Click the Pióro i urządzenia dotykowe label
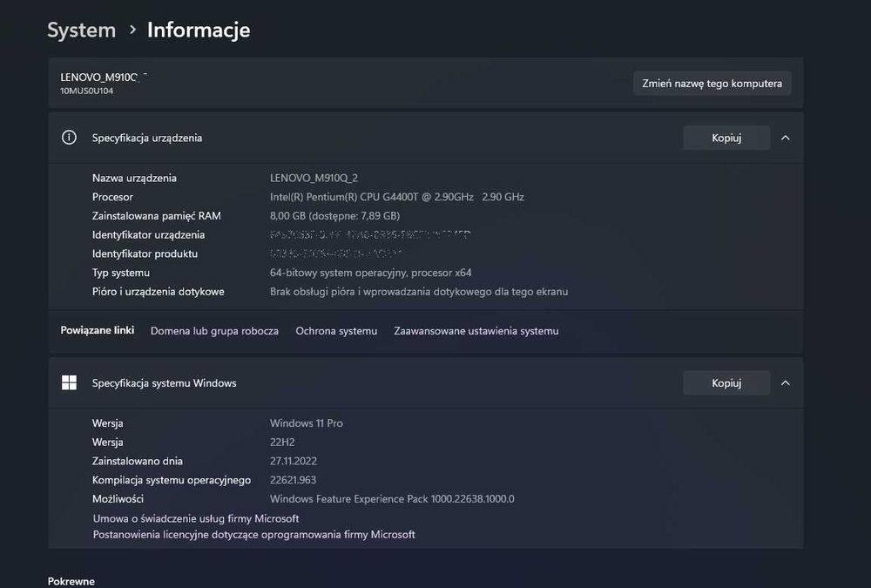 pyautogui.click(x=159, y=292)
